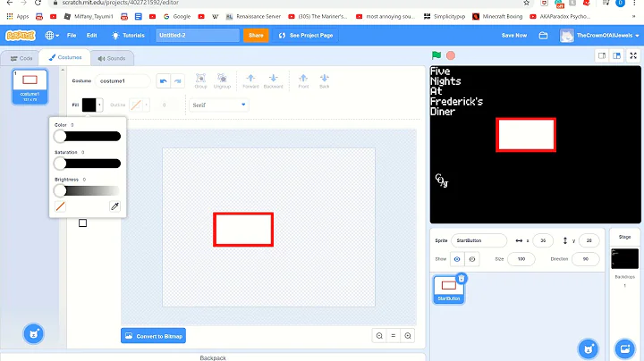
Task: Open the My Stuff folder icon
Action: point(543,35)
